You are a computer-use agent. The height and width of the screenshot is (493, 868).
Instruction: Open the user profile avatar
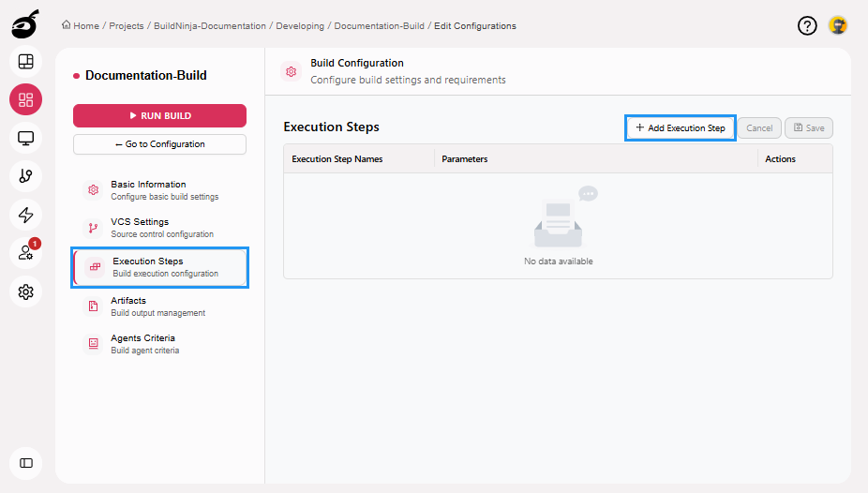(838, 25)
